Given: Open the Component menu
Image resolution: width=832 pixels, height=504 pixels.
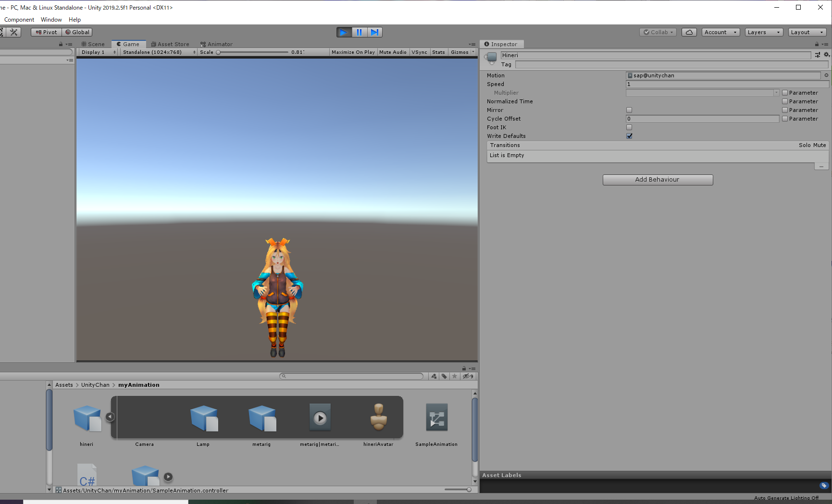Looking at the screenshot, I should coord(19,20).
